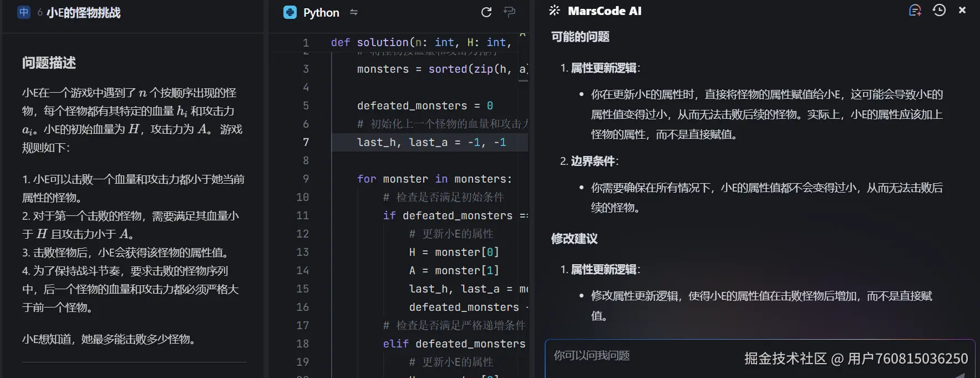Click rule 3 text '击败怪物后，小E会获得'

click(x=127, y=253)
